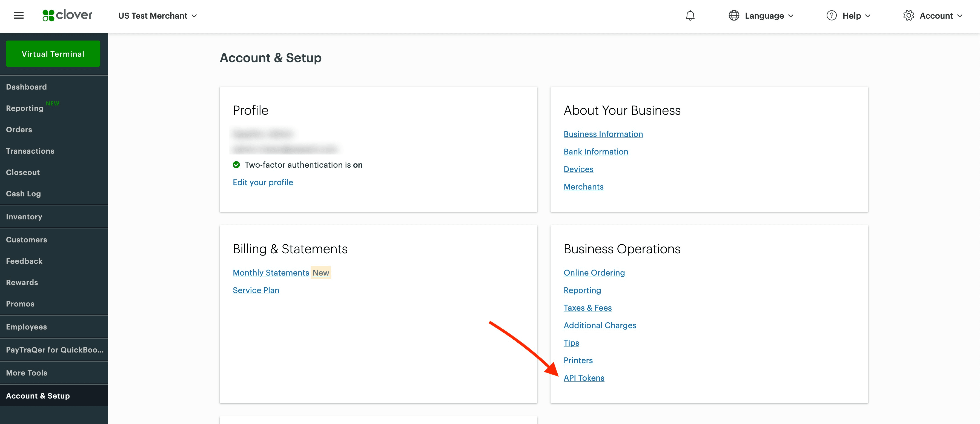
Task: Open the hamburger navigation menu
Action: pos(18,15)
